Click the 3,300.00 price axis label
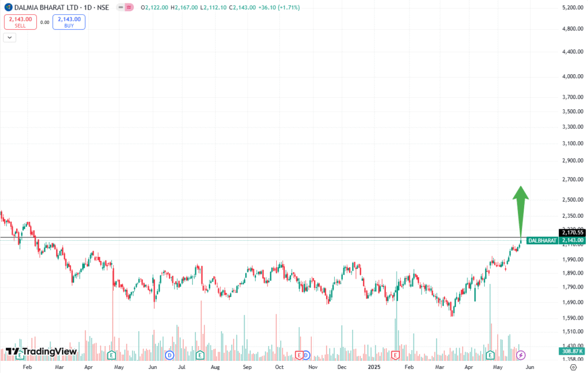Viewport: 588px width, 373px height. tap(572, 127)
